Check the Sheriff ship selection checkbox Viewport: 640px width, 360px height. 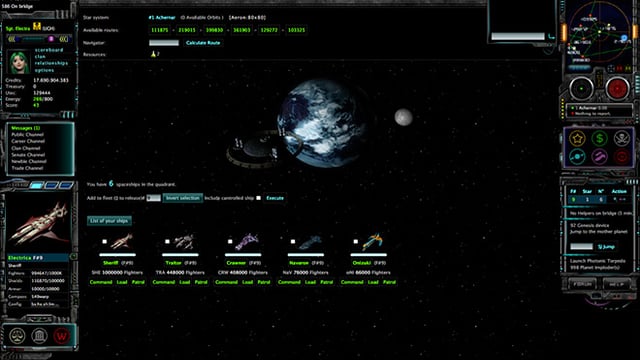[104, 242]
